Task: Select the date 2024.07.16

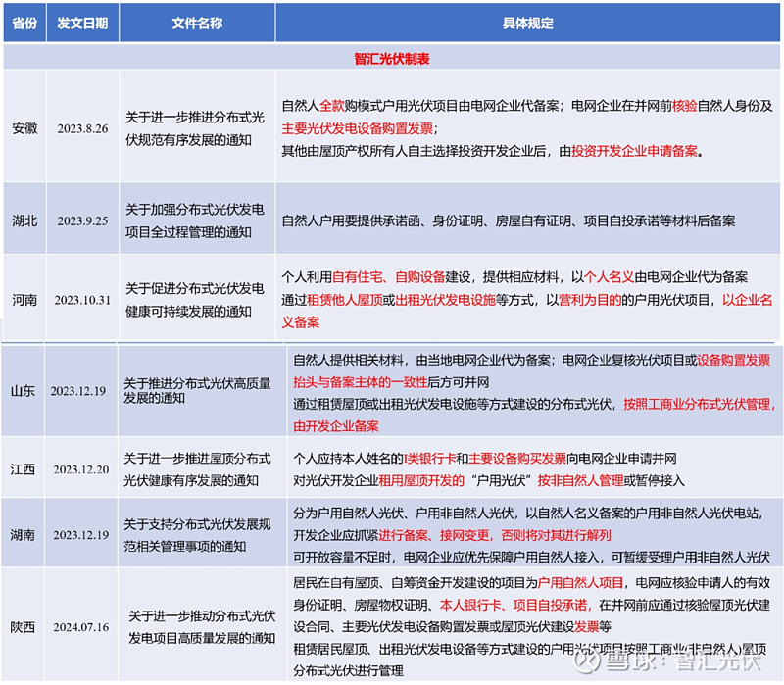Action: pyautogui.click(x=81, y=626)
